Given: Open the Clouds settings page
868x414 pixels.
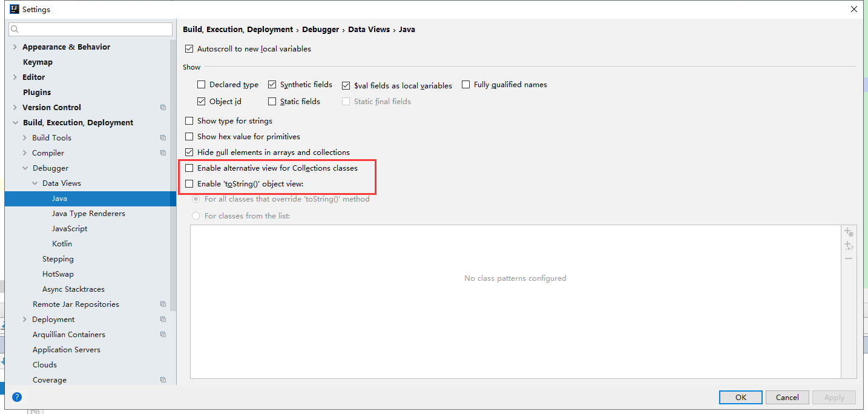Looking at the screenshot, I should 45,364.
